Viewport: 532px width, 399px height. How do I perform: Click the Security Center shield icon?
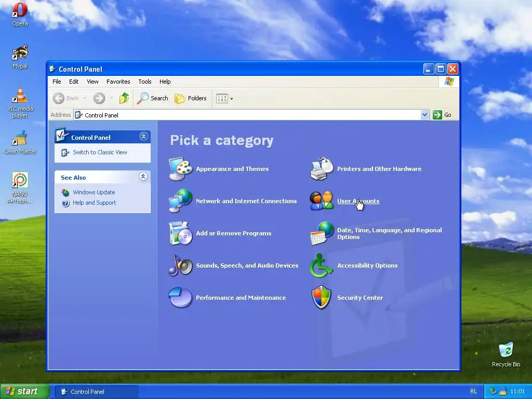click(x=321, y=298)
